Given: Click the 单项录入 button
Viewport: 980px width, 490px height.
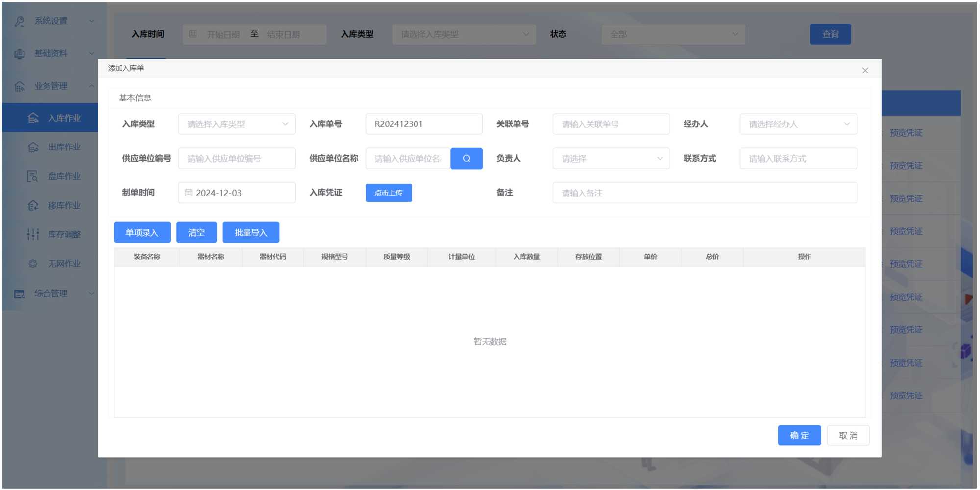Looking at the screenshot, I should pyautogui.click(x=142, y=233).
